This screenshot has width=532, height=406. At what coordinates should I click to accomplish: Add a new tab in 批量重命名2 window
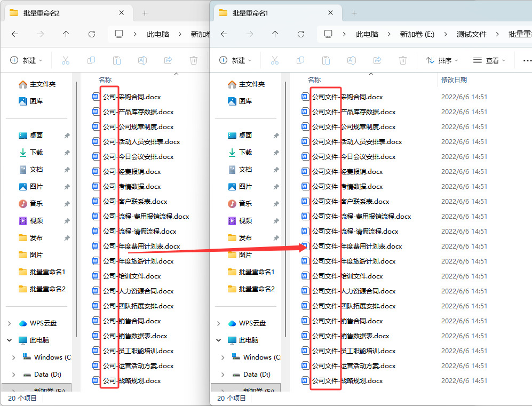(145, 13)
